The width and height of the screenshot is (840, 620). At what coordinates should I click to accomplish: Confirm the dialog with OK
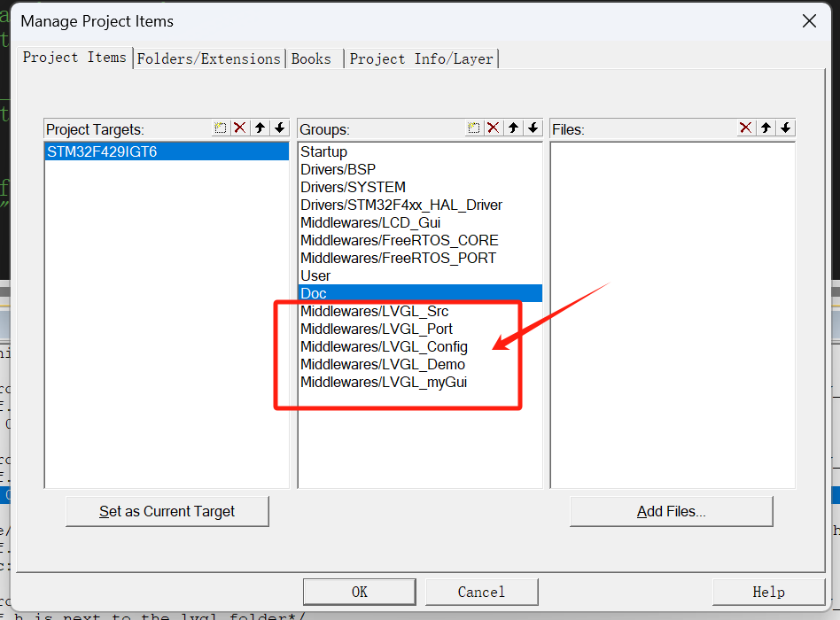click(x=359, y=592)
